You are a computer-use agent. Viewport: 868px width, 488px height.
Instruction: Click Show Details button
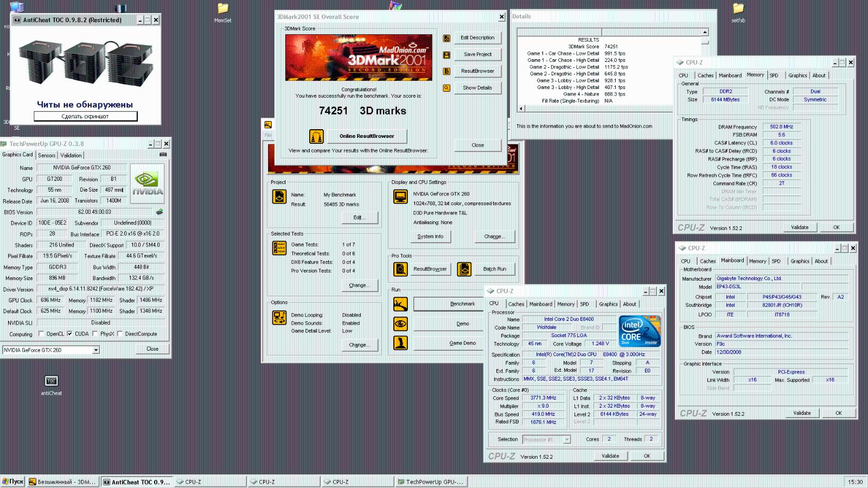[477, 88]
